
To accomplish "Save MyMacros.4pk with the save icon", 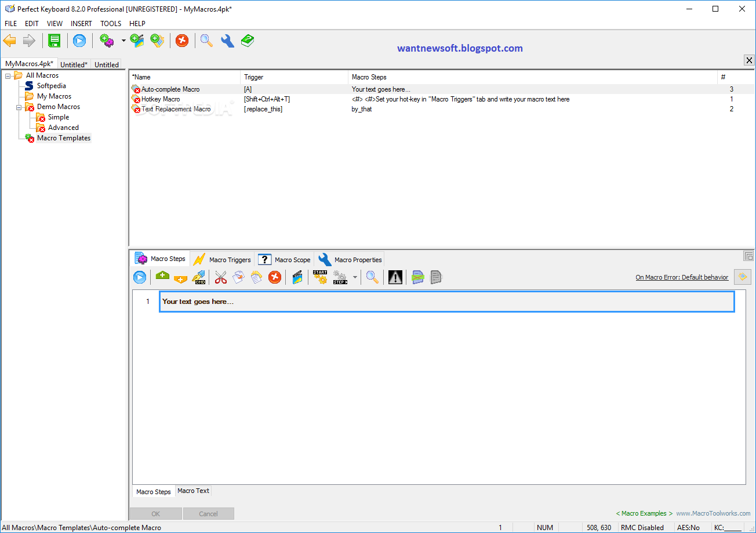I will 54,41.
